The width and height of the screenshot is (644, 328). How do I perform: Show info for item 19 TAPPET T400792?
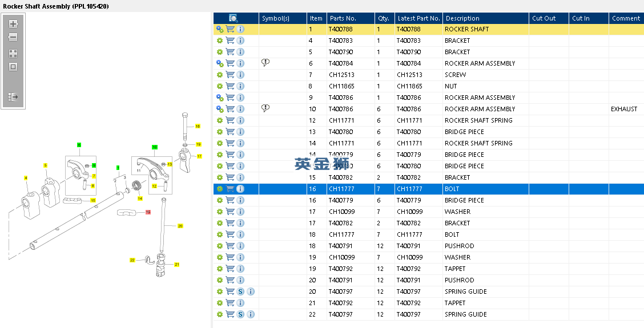(x=241, y=269)
